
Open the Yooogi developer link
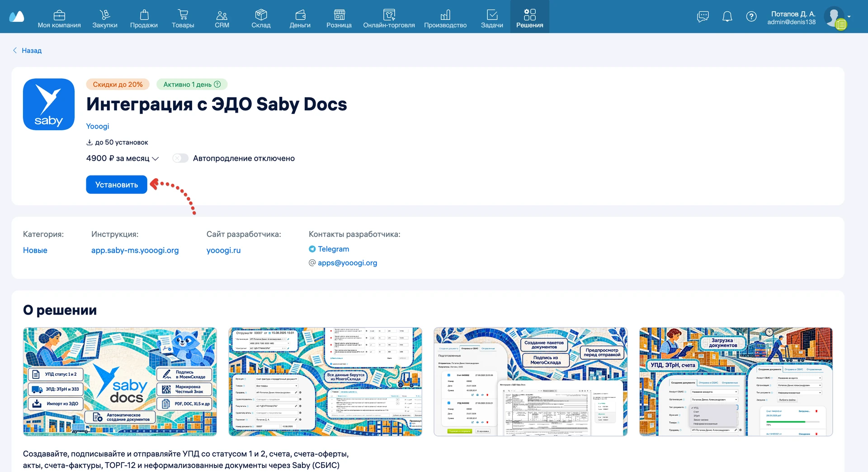(98, 126)
